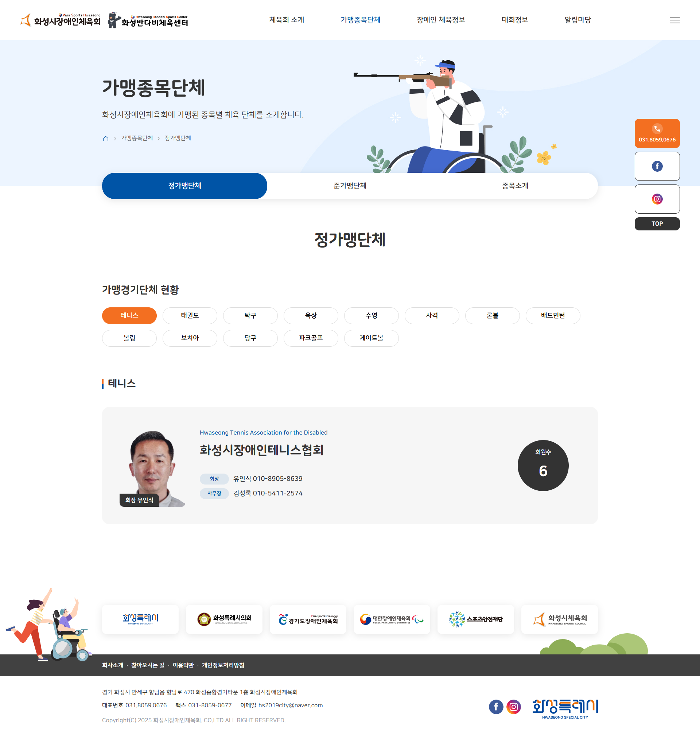This screenshot has height=743, width=700.
Task: Click the footer Facebook icon
Action: point(496,707)
